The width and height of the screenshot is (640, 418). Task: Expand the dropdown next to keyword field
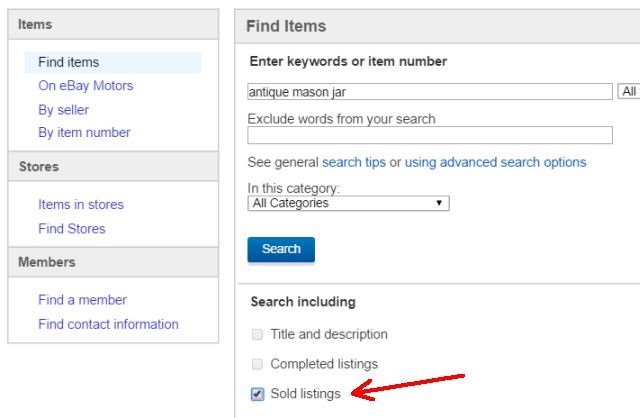tap(629, 91)
